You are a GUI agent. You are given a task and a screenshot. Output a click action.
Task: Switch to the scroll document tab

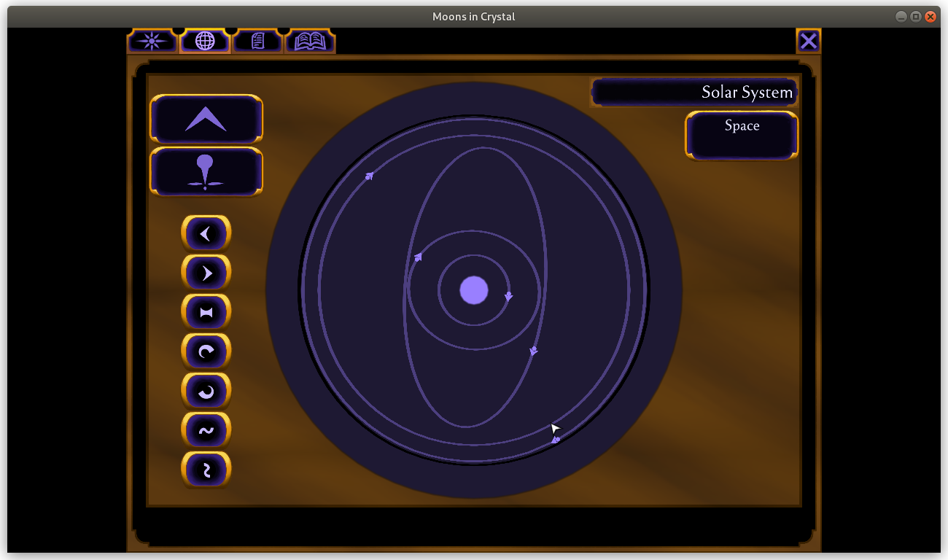[257, 41]
